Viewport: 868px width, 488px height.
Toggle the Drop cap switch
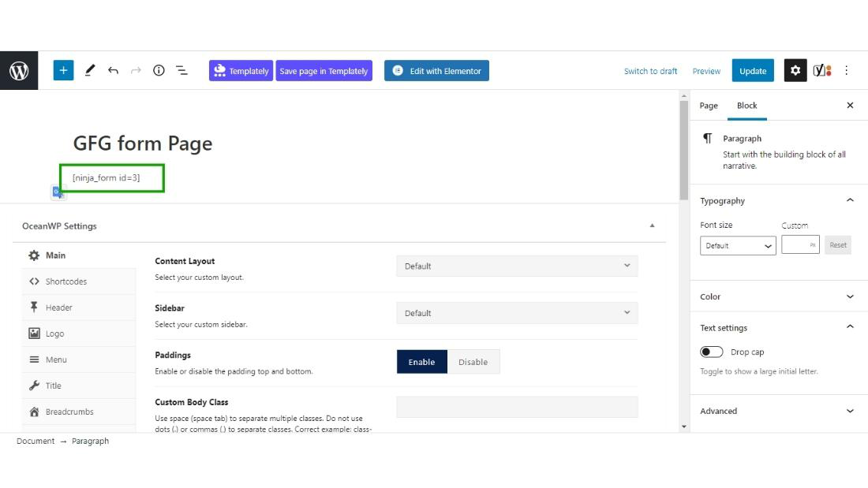[712, 352]
